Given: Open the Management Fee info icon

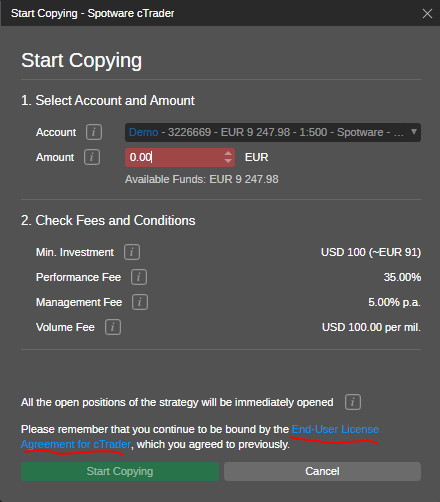Looking at the screenshot, I should [x=140, y=302].
